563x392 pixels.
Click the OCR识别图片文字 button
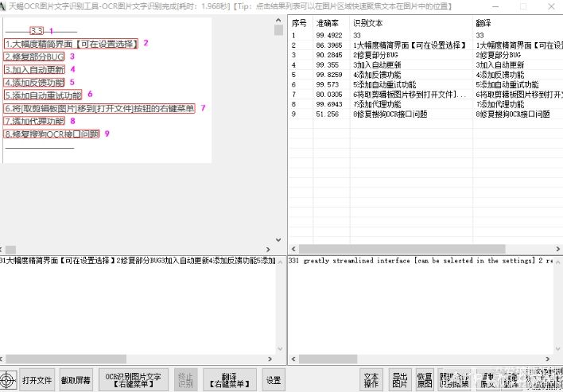(x=134, y=380)
